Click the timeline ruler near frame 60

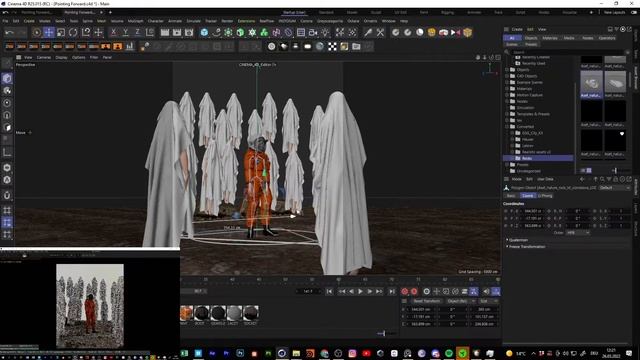pyautogui.click(x=338, y=280)
